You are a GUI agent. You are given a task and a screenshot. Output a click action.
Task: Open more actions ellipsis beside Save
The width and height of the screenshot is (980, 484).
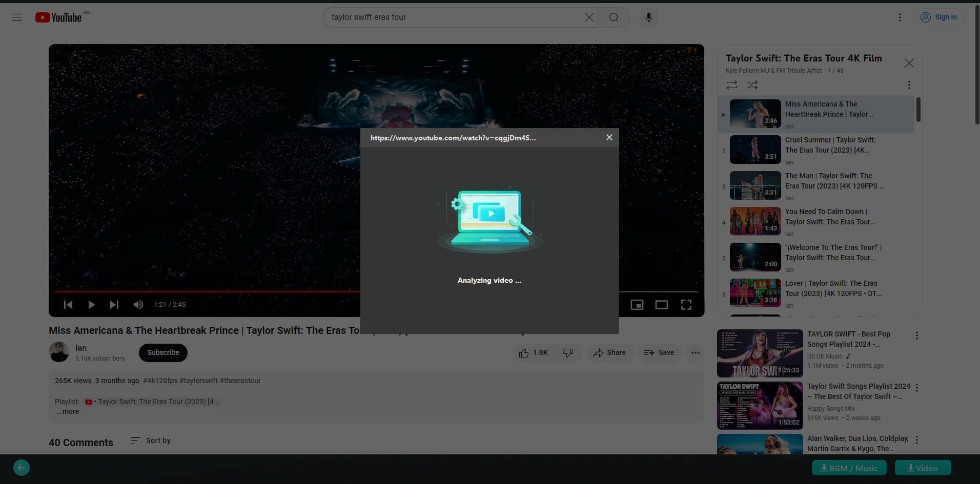tap(695, 352)
